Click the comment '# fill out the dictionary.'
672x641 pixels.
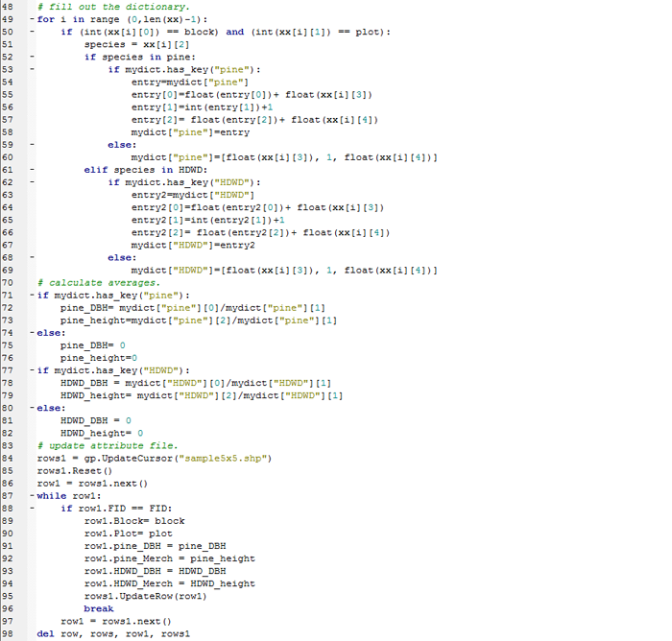[113, 7]
